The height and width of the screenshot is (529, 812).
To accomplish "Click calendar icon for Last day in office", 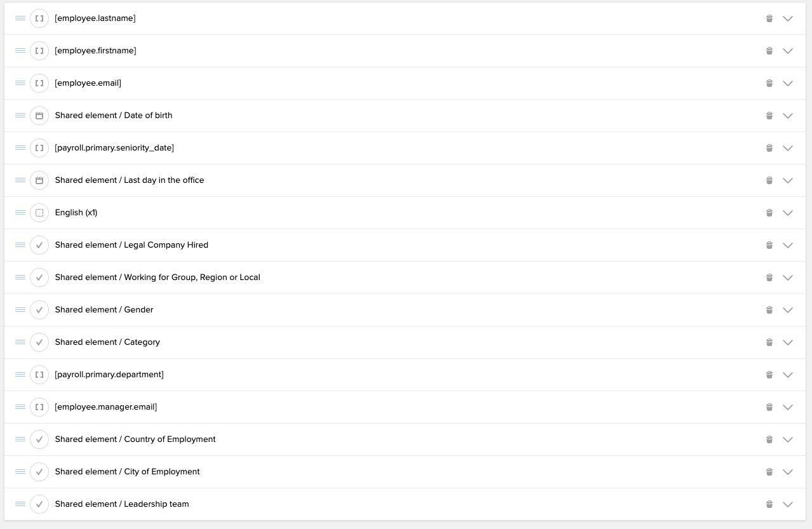I will coord(39,180).
